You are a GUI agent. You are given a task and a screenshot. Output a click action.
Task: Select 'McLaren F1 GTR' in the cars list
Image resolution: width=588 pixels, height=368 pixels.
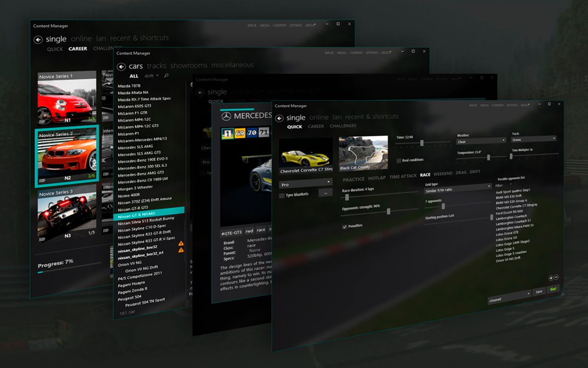point(133,113)
